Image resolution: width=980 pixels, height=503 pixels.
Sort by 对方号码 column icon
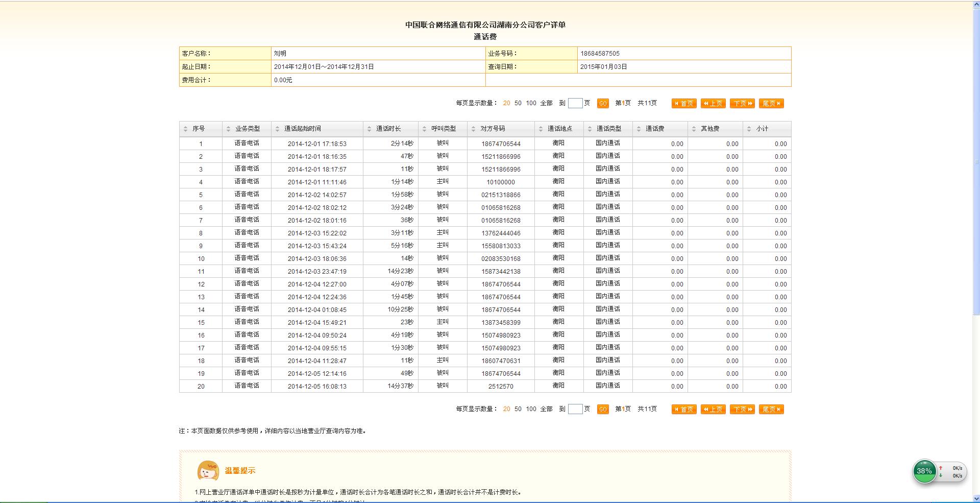473,129
